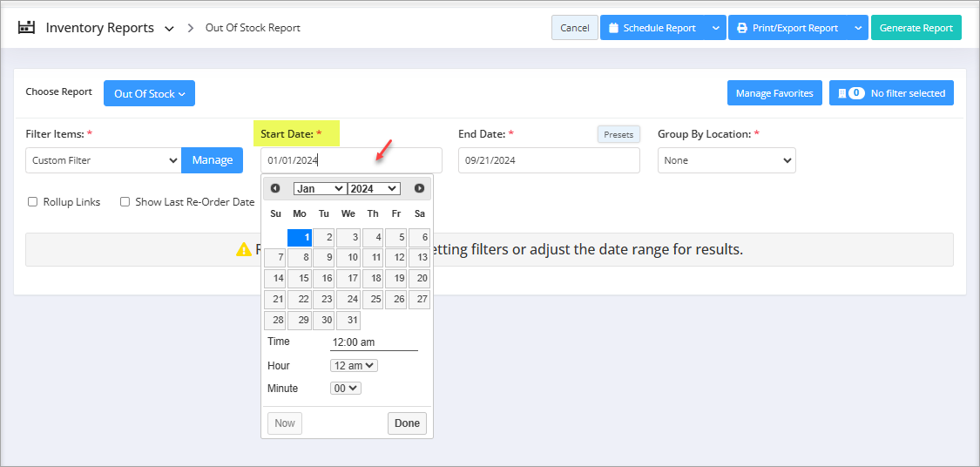This screenshot has width=980, height=467.
Task: Click the yellow warning triangle icon
Action: click(x=243, y=249)
